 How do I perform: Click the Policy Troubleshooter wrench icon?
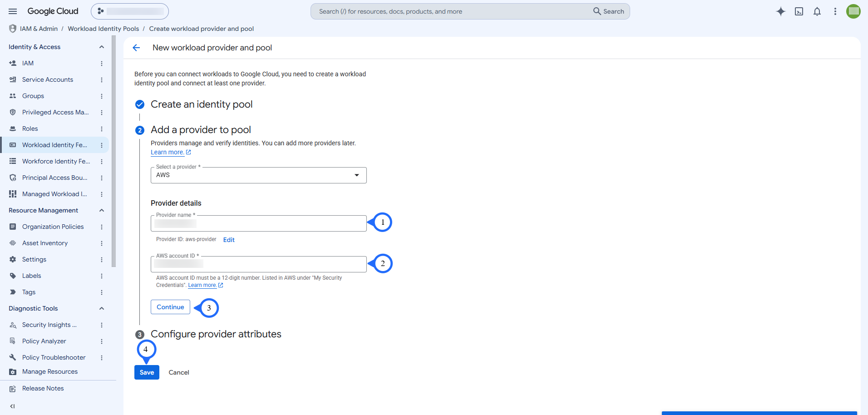13,357
